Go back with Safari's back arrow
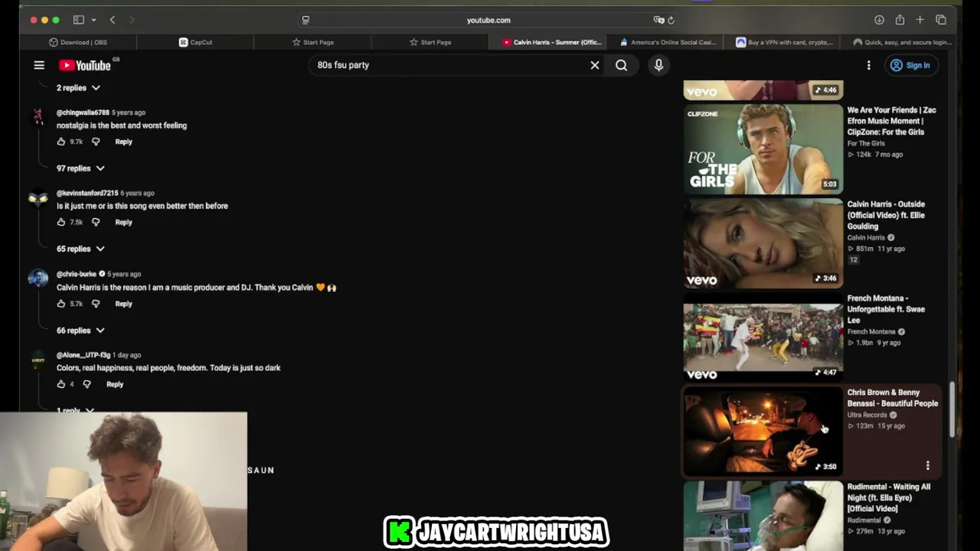 point(113,20)
